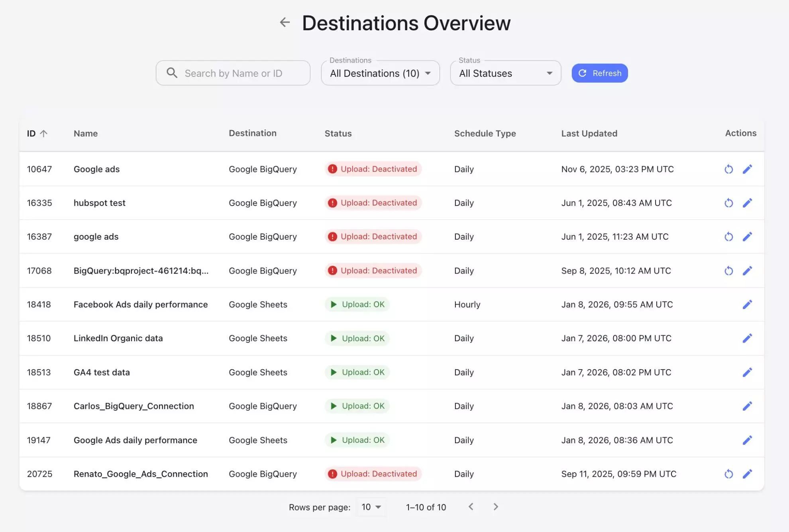Click reactivate icon for destination 10647
This screenshot has height=532, width=789.
(x=728, y=169)
